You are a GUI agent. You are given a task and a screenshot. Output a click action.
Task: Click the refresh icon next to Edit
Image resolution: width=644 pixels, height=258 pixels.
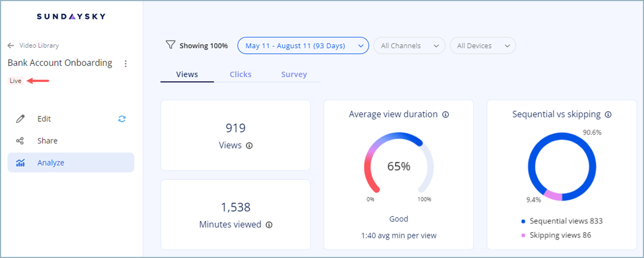[122, 119]
